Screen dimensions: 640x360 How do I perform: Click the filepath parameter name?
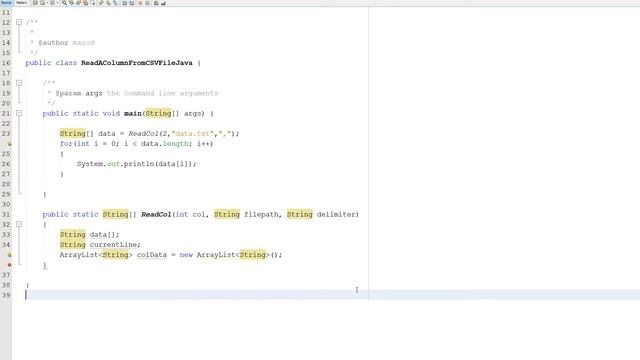tap(261, 214)
